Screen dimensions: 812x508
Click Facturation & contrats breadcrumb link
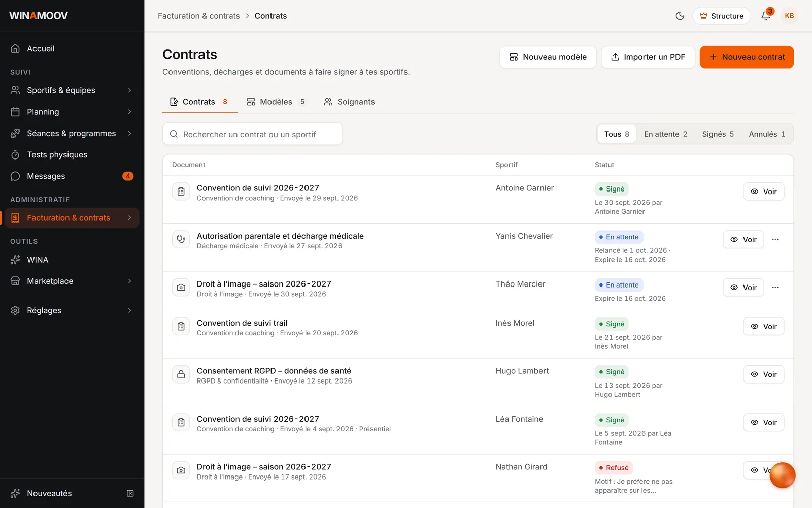pyautogui.click(x=198, y=16)
